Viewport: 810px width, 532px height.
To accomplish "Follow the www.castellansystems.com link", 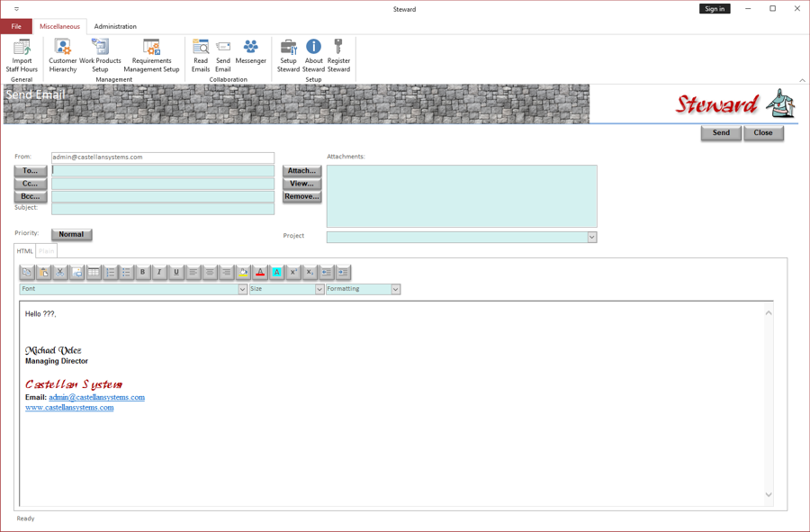I will point(69,408).
